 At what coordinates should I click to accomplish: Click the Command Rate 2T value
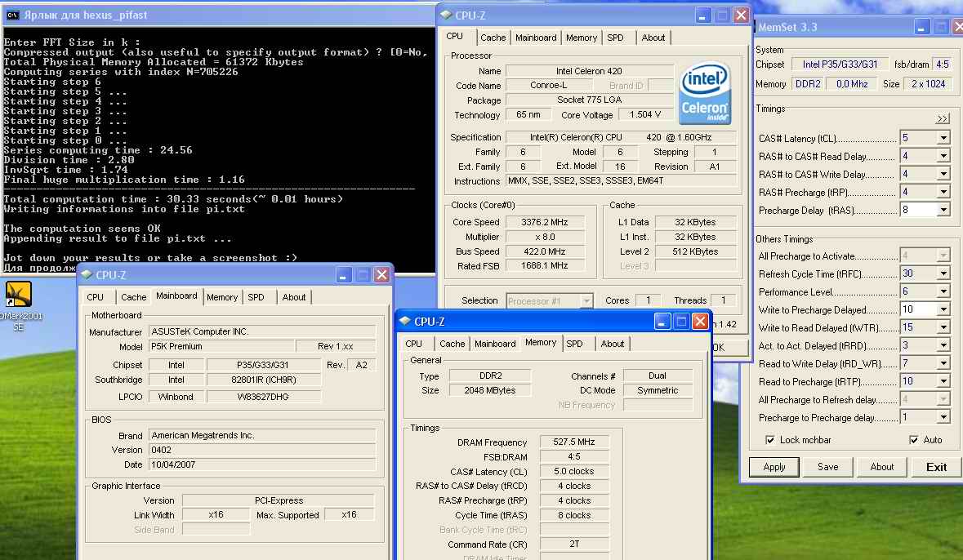point(574,544)
